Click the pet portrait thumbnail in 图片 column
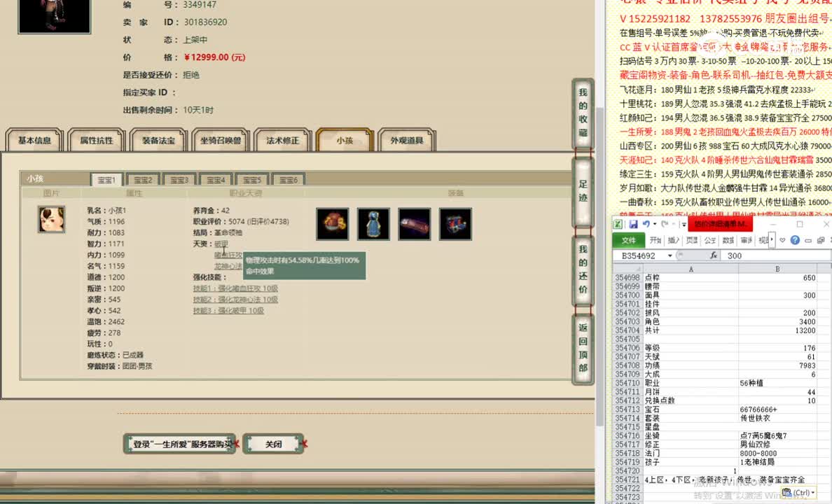The image size is (832, 504). (51, 219)
